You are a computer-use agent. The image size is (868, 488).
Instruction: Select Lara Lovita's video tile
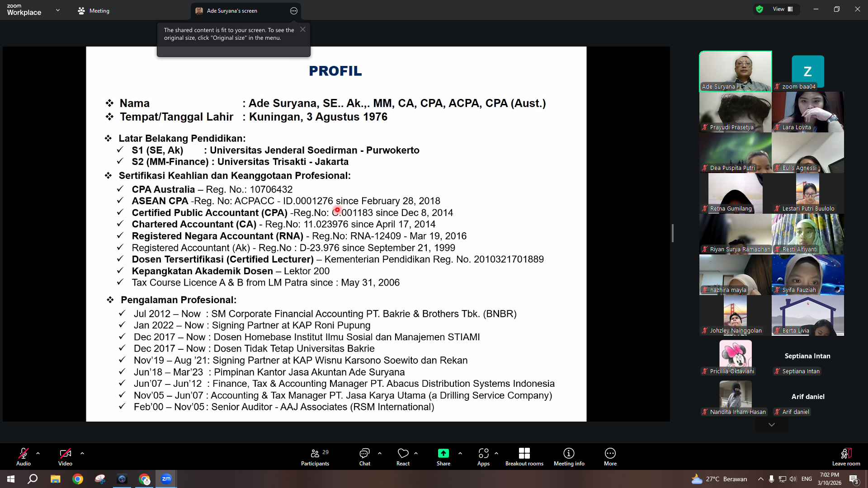pos(808,112)
